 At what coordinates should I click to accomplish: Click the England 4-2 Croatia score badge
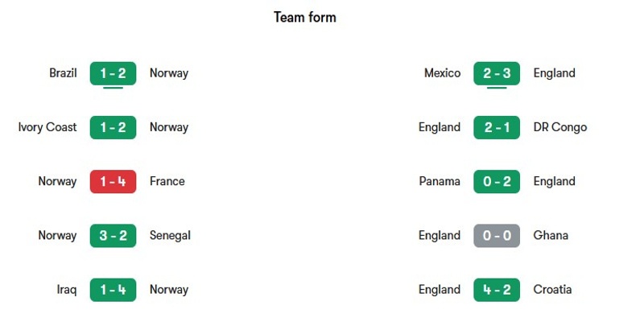[497, 290]
